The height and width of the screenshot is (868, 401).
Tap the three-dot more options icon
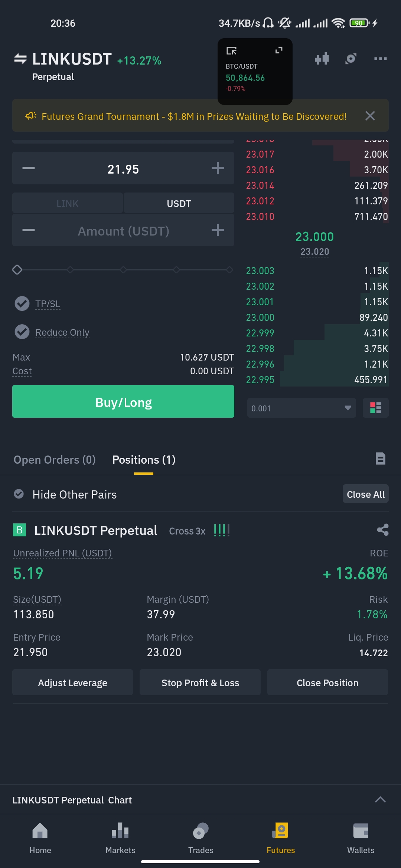[x=380, y=59]
